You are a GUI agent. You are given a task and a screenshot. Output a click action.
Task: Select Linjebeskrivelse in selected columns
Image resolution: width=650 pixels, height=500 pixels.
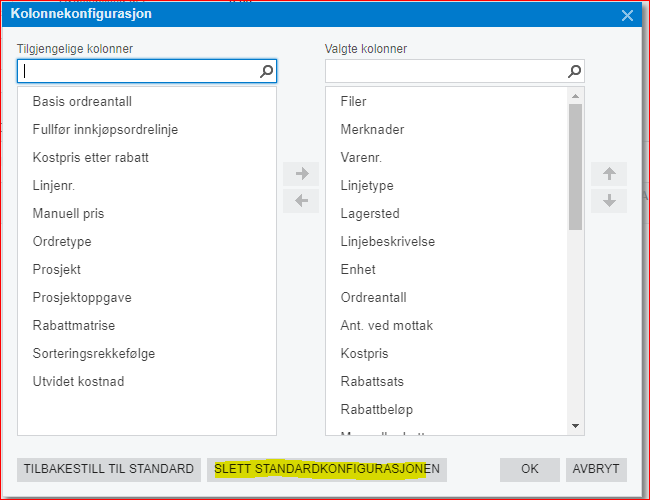click(x=388, y=241)
